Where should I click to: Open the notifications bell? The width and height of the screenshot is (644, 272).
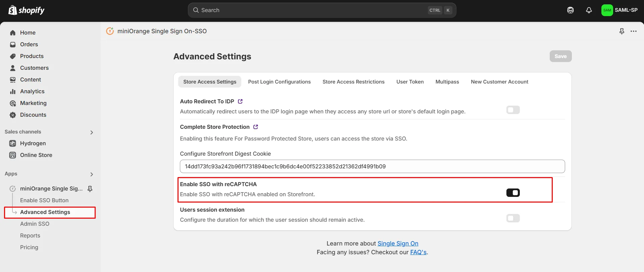[x=589, y=10]
